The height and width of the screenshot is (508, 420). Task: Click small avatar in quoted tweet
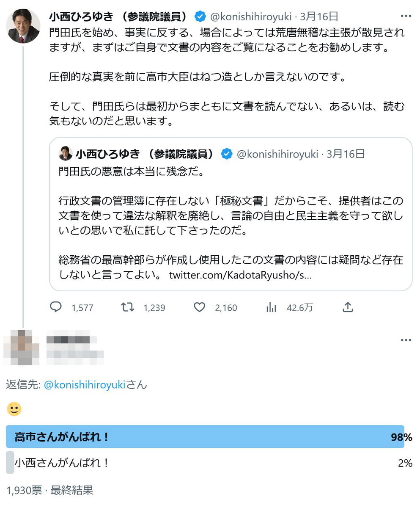coord(66,154)
